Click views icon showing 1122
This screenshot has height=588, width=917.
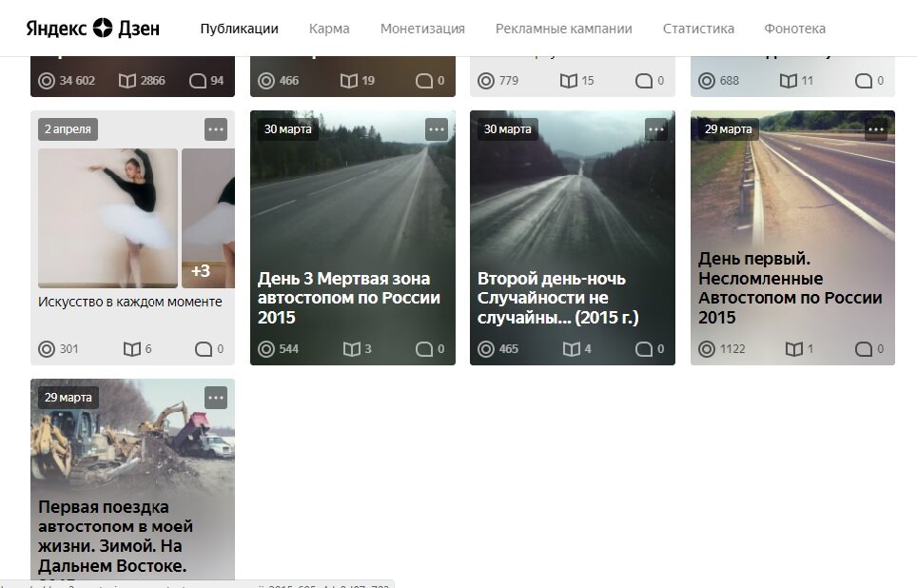(707, 349)
